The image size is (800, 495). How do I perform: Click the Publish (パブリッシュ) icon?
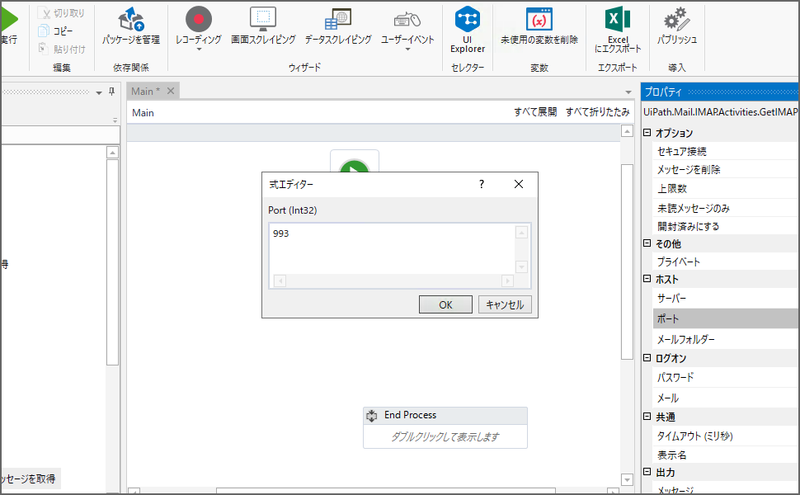[x=677, y=19]
